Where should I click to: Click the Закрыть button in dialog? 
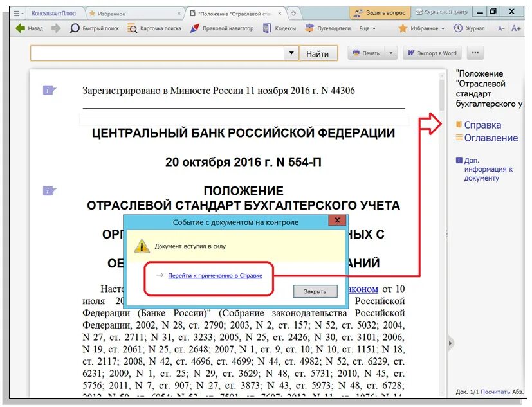click(315, 291)
